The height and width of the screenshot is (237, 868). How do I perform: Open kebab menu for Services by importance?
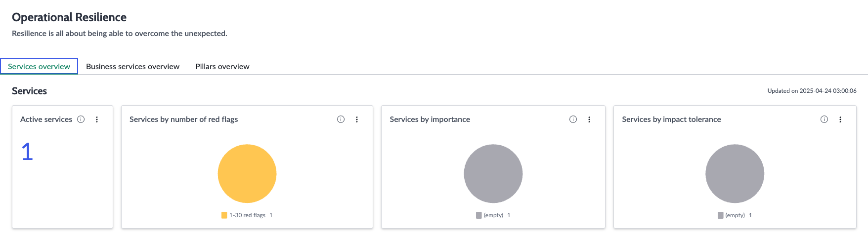coord(589,119)
